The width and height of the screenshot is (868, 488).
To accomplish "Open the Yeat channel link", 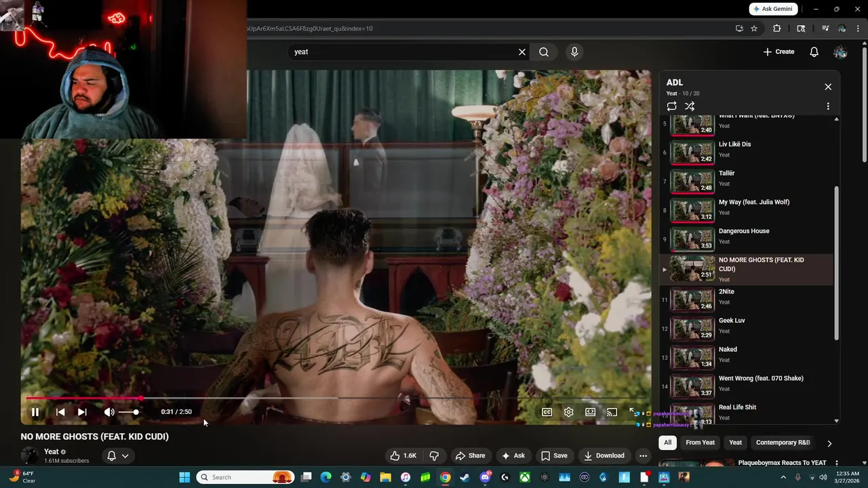I will click(52, 451).
